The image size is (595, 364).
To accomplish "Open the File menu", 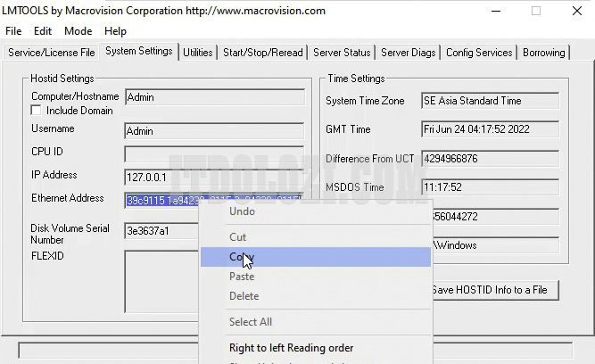I will (13, 31).
